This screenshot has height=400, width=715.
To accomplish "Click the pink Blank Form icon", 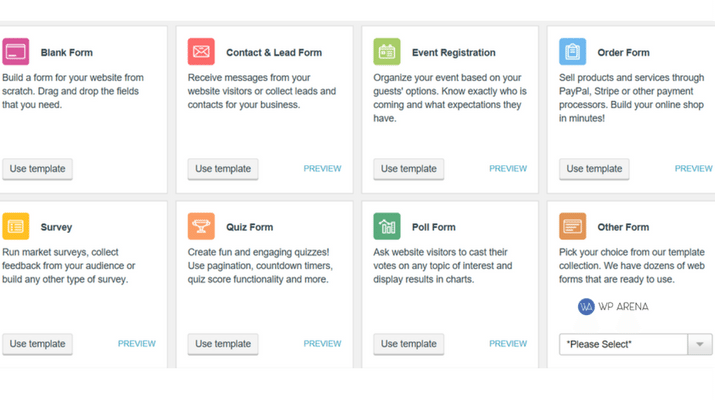I will point(16,52).
